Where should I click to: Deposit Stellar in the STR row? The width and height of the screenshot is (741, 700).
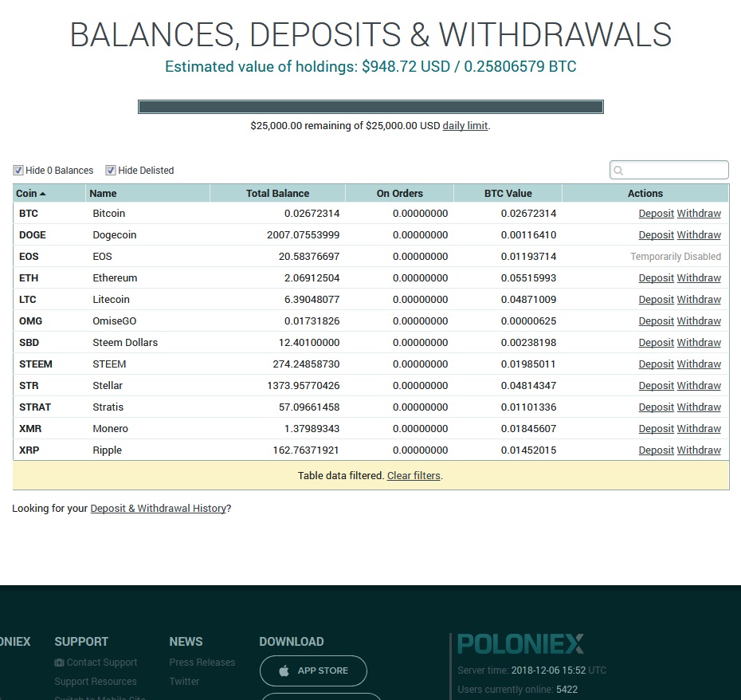coord(656,385)
